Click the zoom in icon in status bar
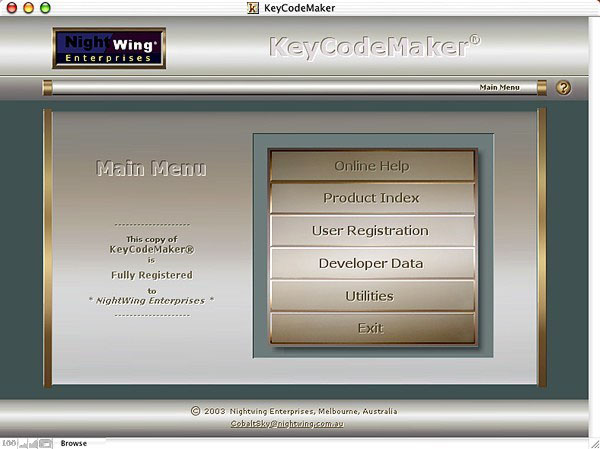 click(x=33, y=443)
